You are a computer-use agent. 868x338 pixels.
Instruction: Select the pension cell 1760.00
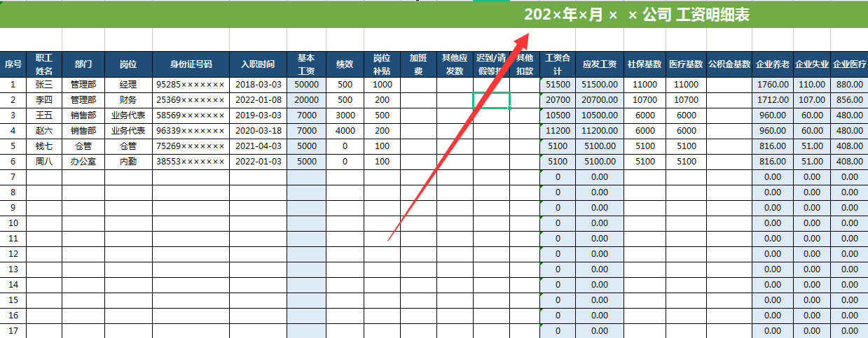point(773,85)
